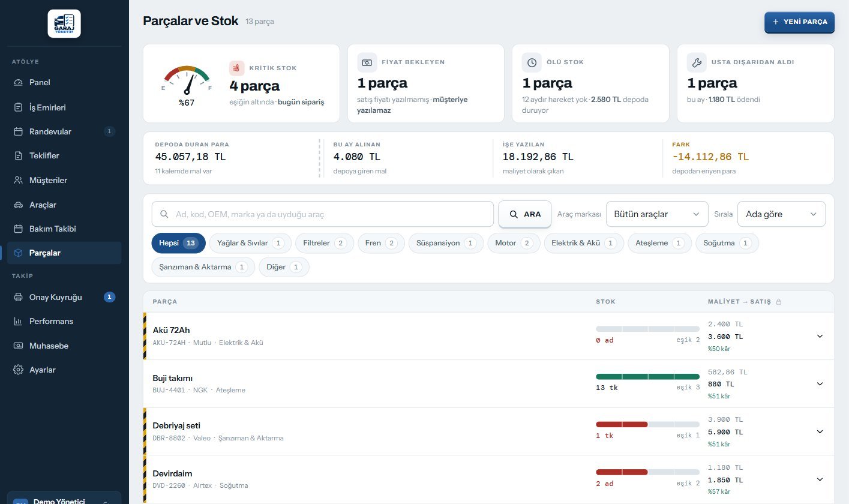Click the Demo Yönetici user profile
The height and width of the screenshot is (504, 849).
click(64, 498)
